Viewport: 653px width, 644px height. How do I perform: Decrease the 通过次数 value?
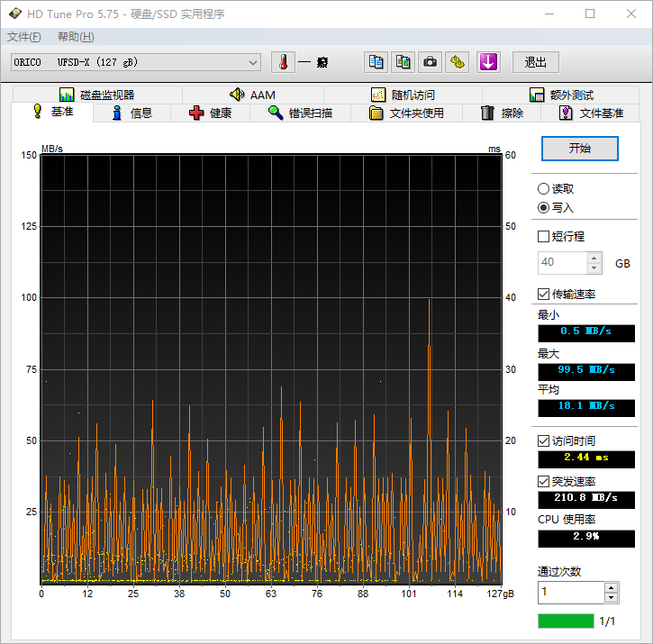coord(611,598)
